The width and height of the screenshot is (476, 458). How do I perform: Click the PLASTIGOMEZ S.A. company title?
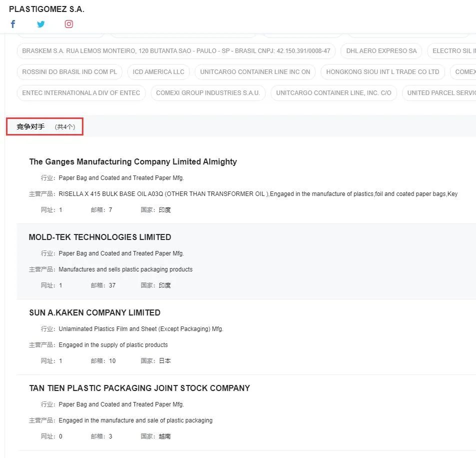coord(46,9)
